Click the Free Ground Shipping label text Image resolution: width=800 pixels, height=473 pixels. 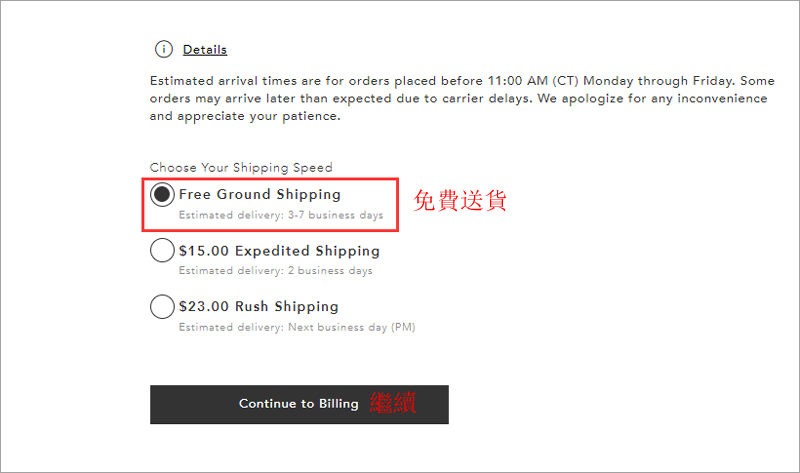click(260, 194)
